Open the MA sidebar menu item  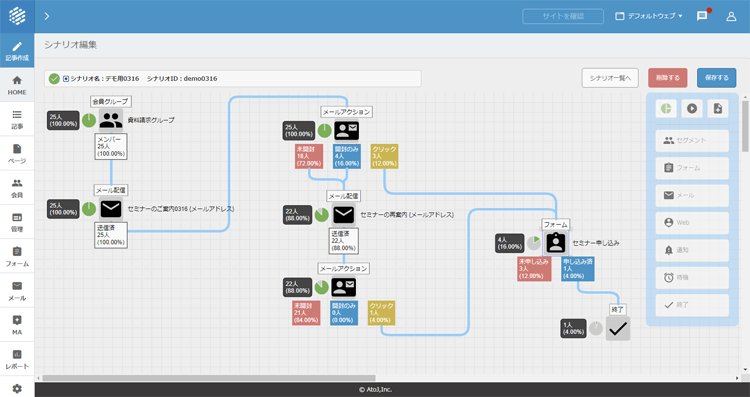click(x=17, y=325)
